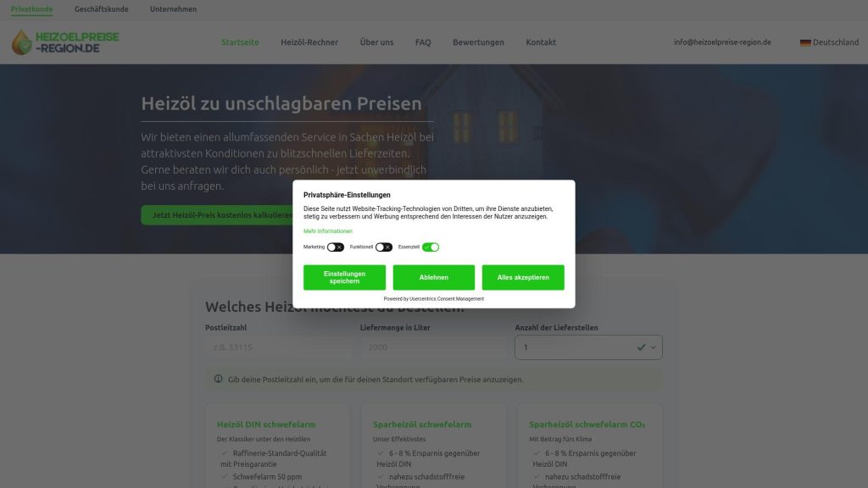Click Einstellungen speichern button
This screenshot has height=488, width=868.
[344, 277]
